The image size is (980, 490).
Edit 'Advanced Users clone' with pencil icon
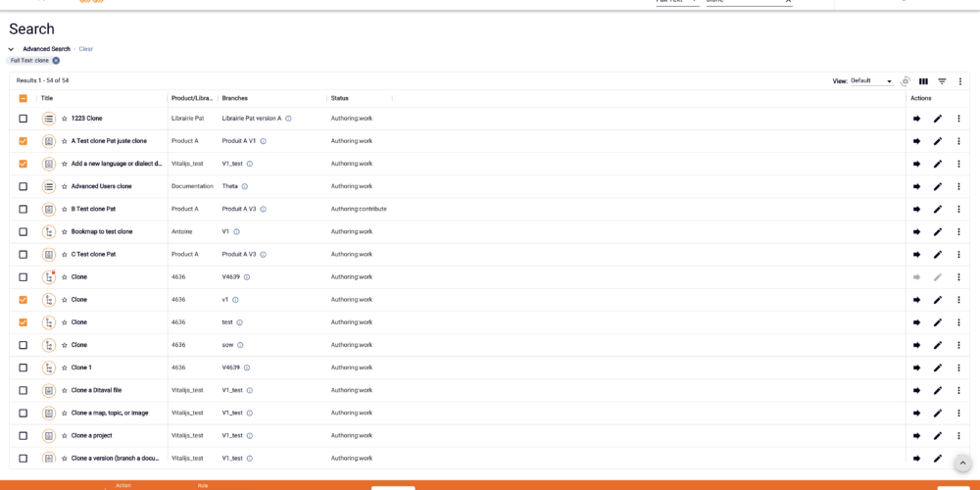[938, 186]
